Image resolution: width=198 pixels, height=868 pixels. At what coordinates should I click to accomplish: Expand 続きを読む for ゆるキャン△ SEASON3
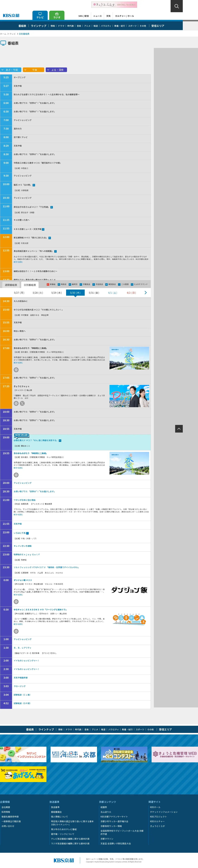[18, 624]
